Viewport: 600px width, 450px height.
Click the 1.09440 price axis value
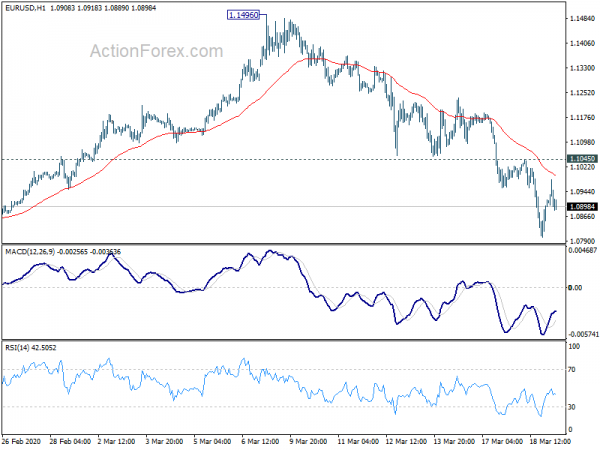(582, 191)
